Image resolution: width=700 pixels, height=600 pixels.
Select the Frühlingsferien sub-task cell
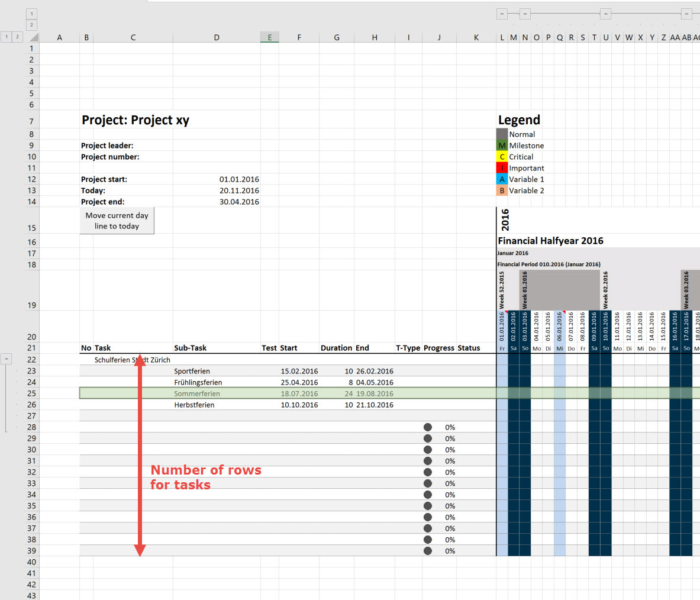[217, 382]
